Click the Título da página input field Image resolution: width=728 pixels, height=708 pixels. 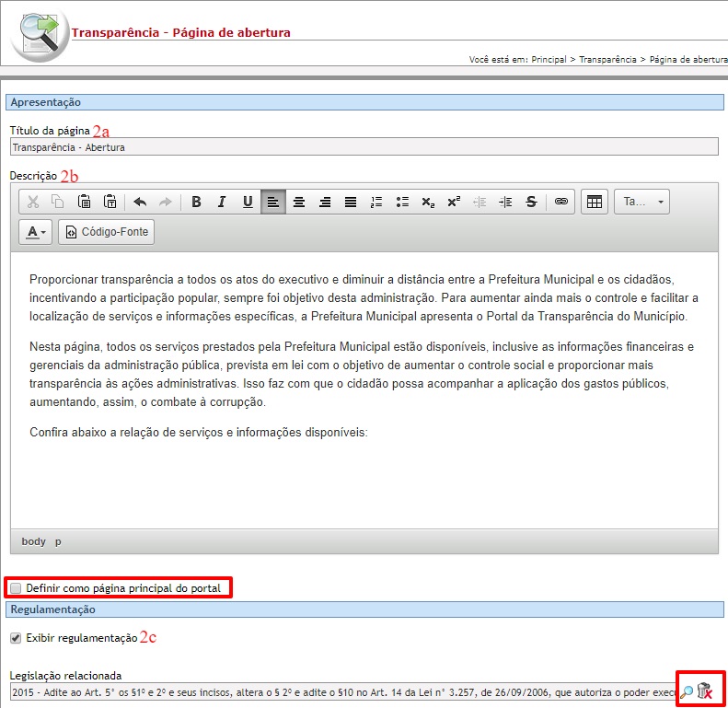pos(364,147)
